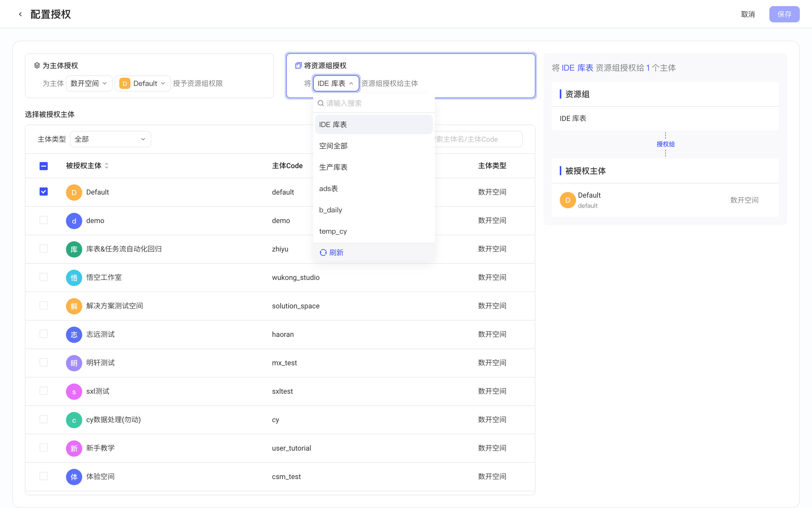Select ads表 option in dropdown list
The width and height of the screenshot is (812, 508).
coord(374,188)
